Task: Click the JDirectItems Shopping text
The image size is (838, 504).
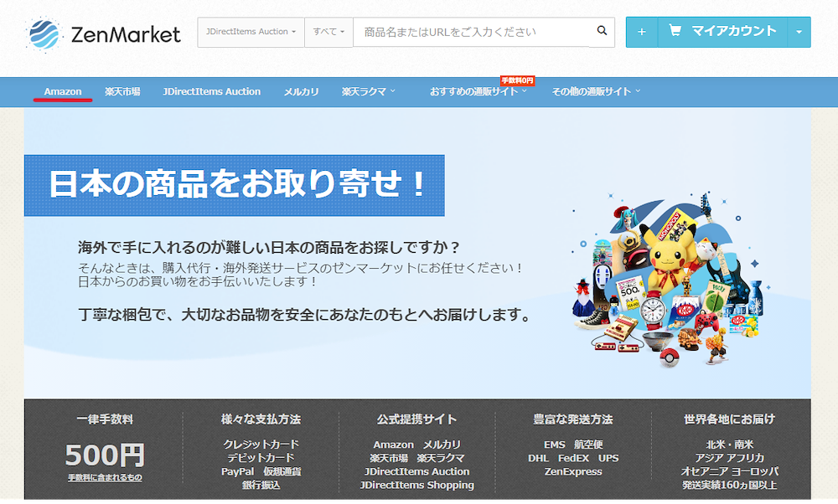Action: click(x=416, y=485)
